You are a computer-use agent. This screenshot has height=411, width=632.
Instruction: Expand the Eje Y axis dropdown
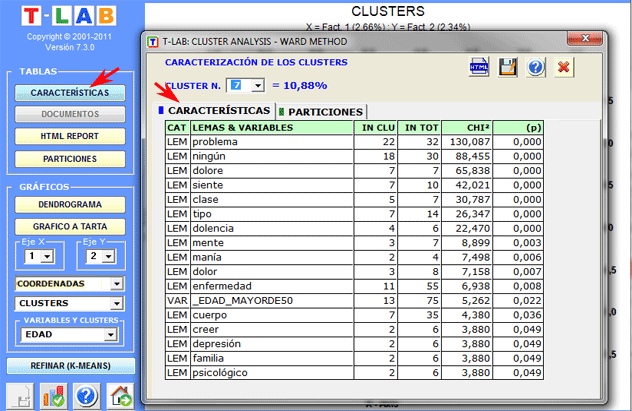pos(108,256)
